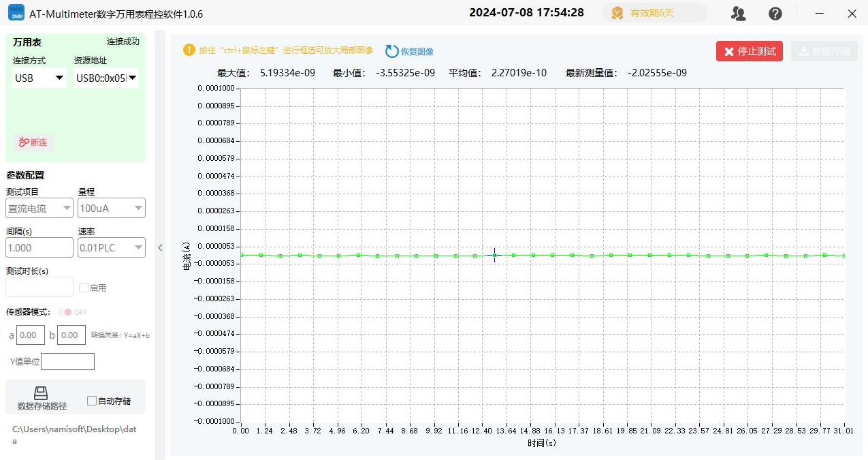Open the USB connection method dropdown
This screenshot has width=868, height=460.
point(39,78)
